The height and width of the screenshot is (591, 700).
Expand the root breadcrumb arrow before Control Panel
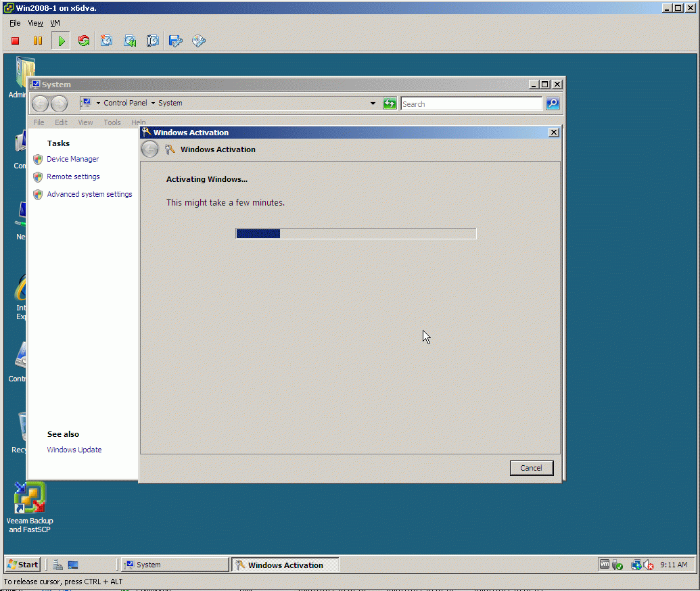point(98,103)
